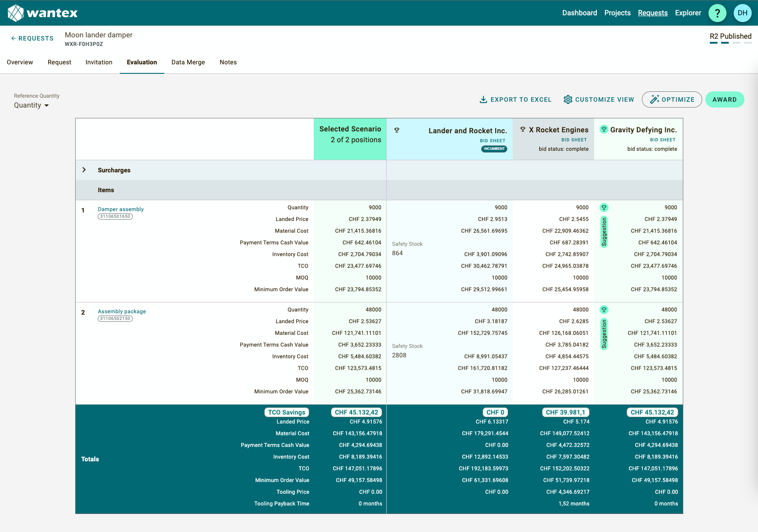This screenshot has height=532, width=758.
Task: Click X Rocket Engines tooling payback 1,52 months
Action: coord(574,504)
